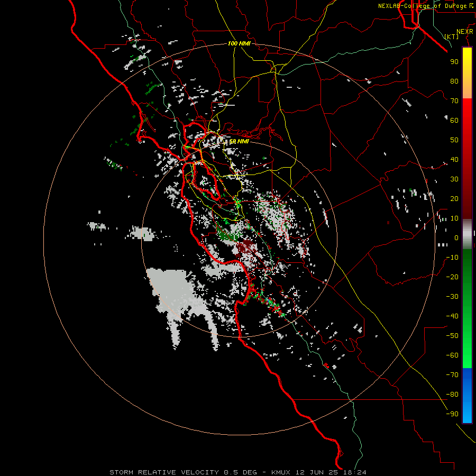Click the 40 value on velocity scale
Image resolution: width=476 pixels, height=476 pixels.
(454, 160)
